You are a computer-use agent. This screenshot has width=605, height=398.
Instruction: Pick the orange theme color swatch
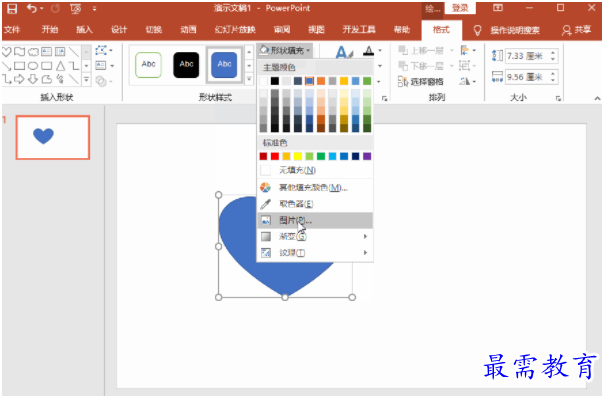321,81
